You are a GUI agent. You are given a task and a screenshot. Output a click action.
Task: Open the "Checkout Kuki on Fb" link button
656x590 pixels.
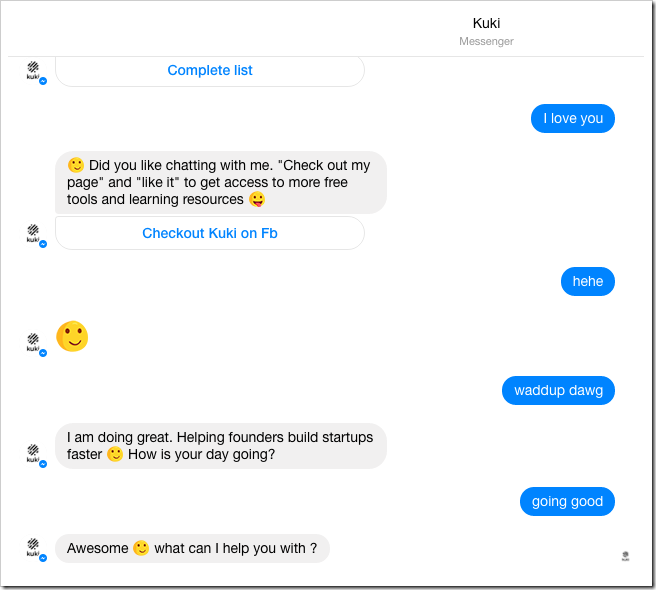pos(210,233)
